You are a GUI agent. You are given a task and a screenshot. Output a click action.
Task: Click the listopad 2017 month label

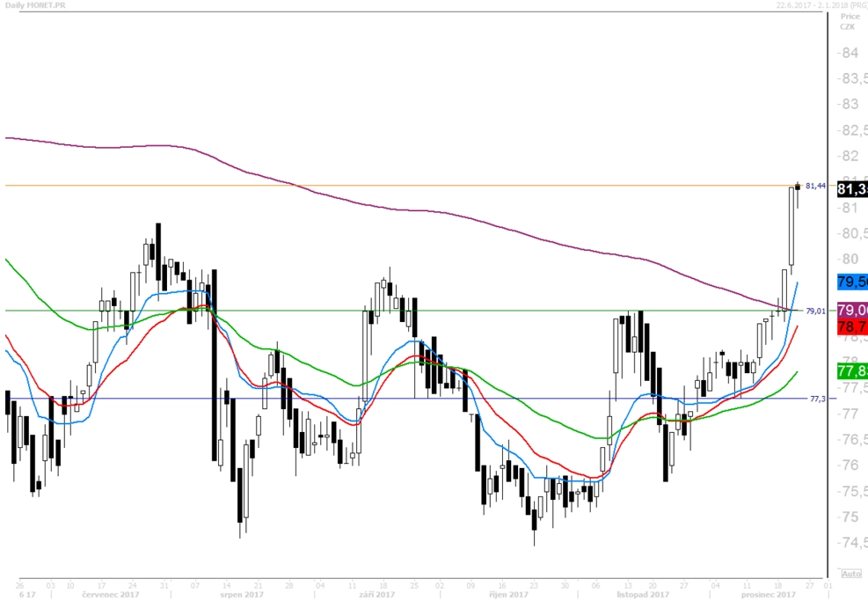[x=642, y=594]
